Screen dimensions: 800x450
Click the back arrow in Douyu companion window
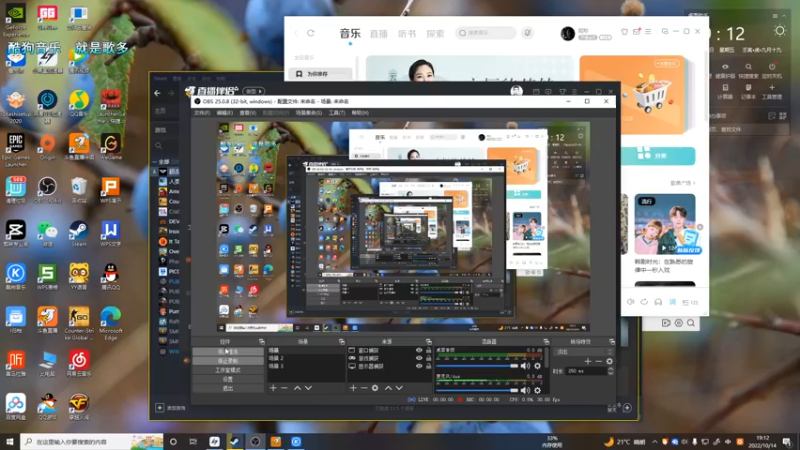pyautogui.click(x=158, y=93)
